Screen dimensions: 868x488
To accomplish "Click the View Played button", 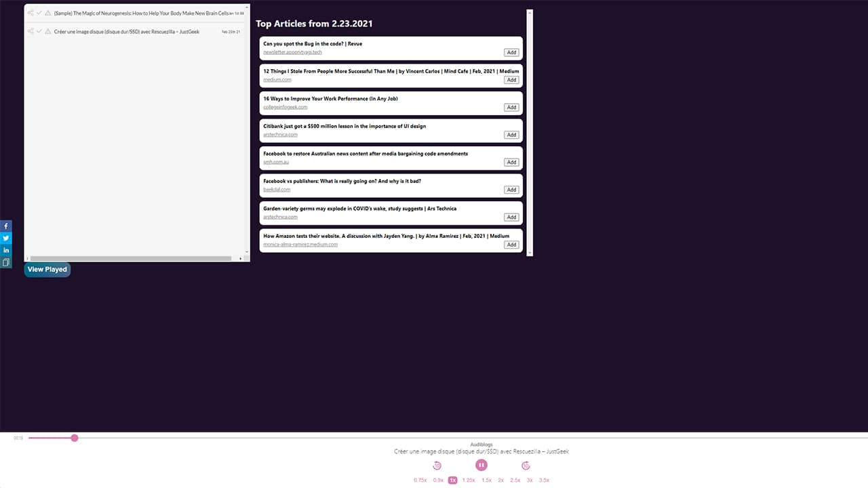I will [47, 270].
